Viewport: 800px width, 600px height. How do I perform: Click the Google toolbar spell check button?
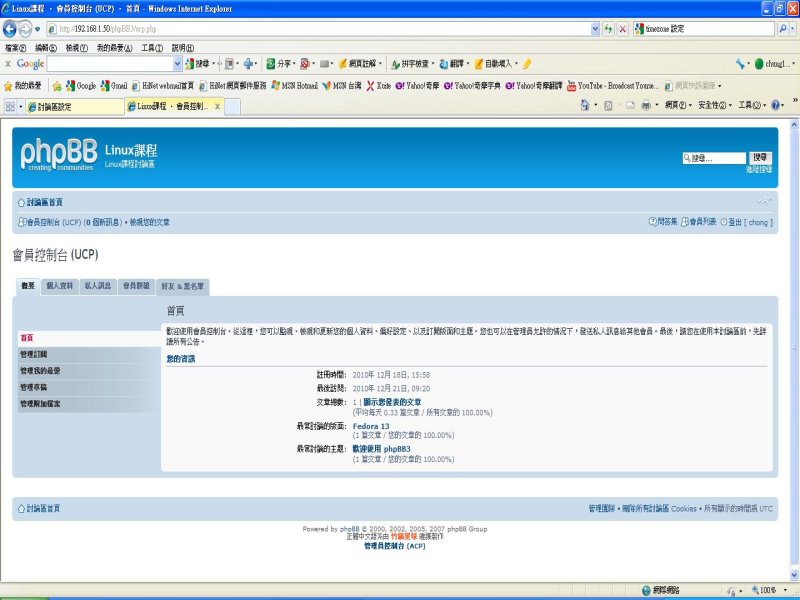tap(410, 64)
